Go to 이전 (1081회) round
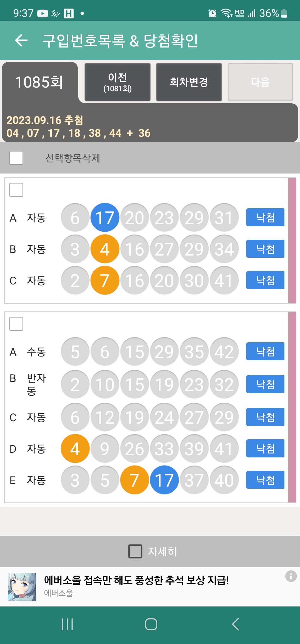 tap(117, 82)
